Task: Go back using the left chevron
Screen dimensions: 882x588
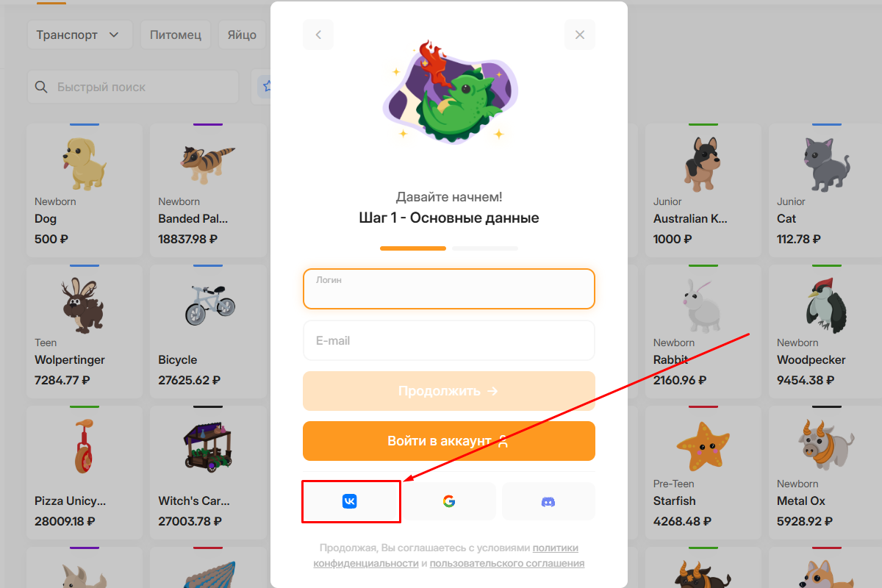Action: [318, 35]
